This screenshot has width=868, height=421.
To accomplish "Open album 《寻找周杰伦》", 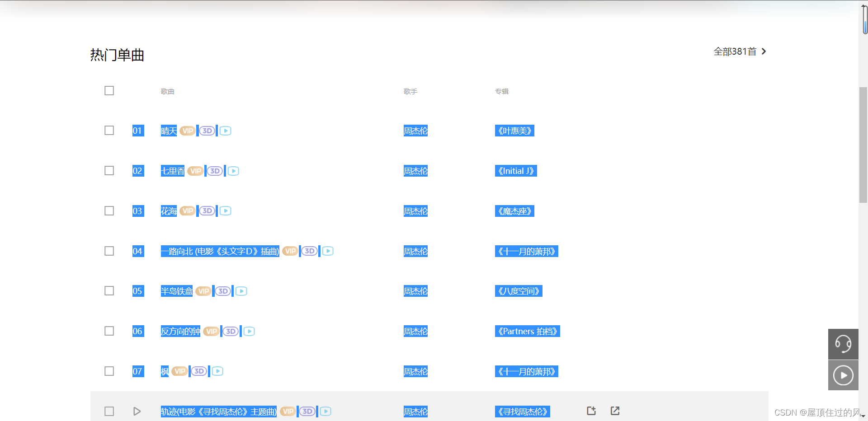I will coord(523,412).
